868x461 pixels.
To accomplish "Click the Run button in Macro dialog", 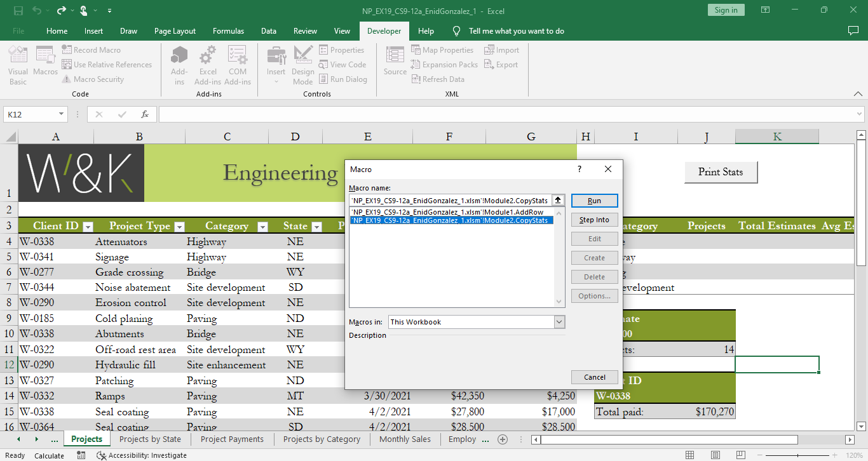I will coord(594,201).
